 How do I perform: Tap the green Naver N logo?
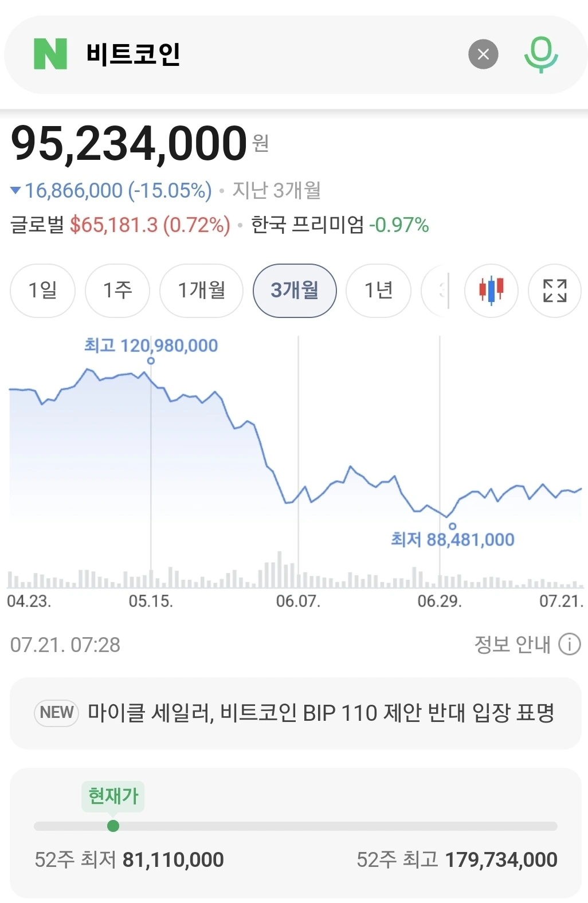pyautogui.click(x=50, y=54)
